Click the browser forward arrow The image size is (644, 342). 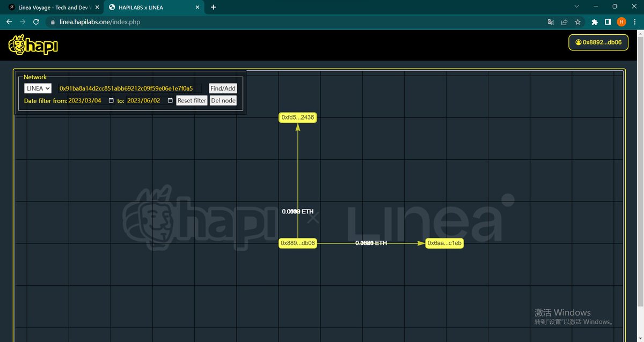23,22
